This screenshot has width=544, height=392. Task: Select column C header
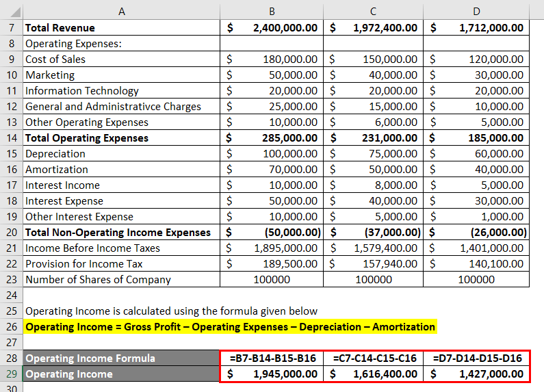tap(374, 12)
